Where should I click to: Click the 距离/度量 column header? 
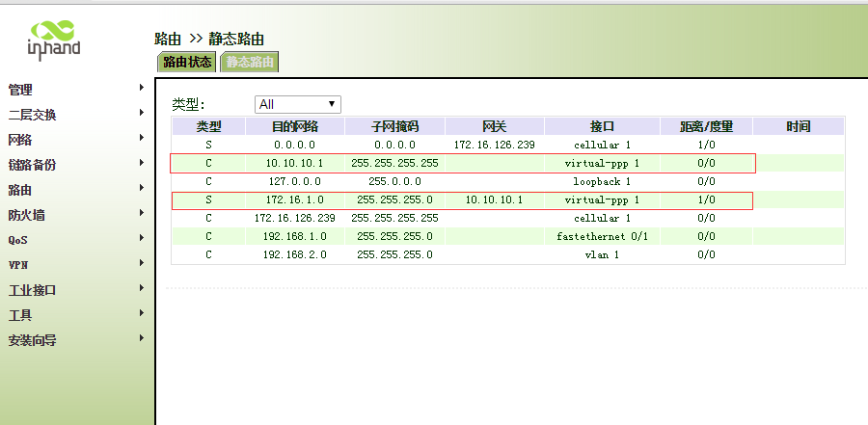coord(706,126)
